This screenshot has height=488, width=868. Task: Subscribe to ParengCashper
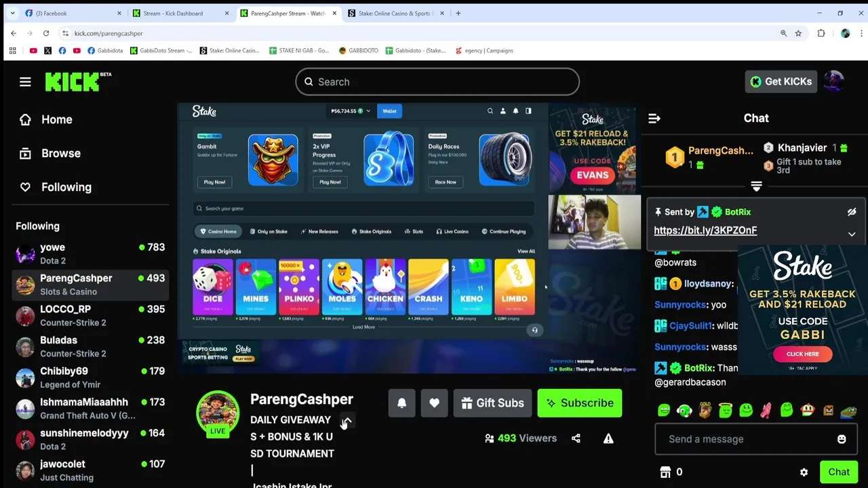click(580, 403)
